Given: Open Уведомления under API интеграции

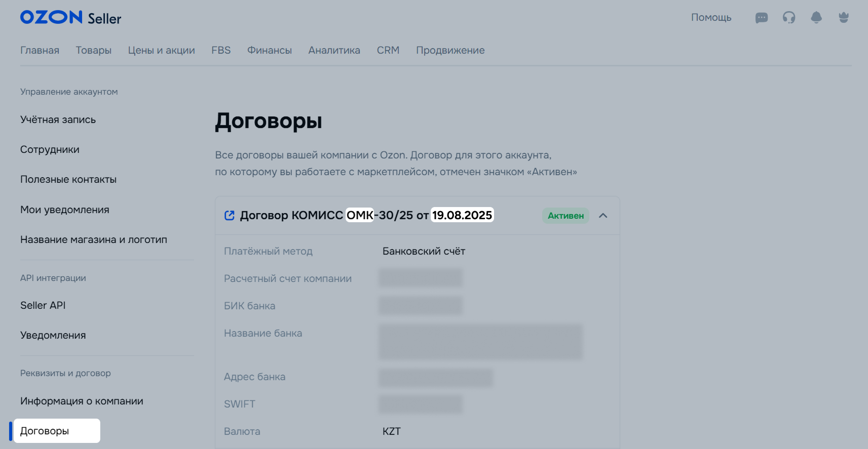Looking at the screenshot, I should pos(53,336).
